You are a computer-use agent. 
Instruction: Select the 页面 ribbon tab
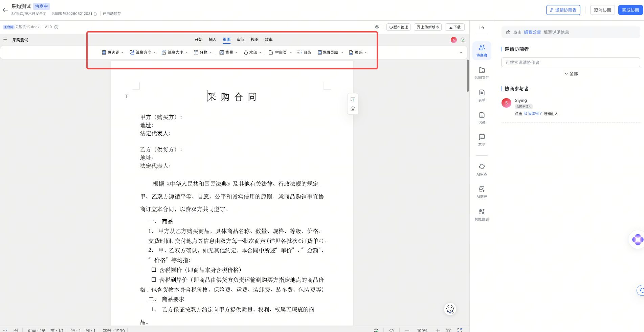[x=227, y=40]
